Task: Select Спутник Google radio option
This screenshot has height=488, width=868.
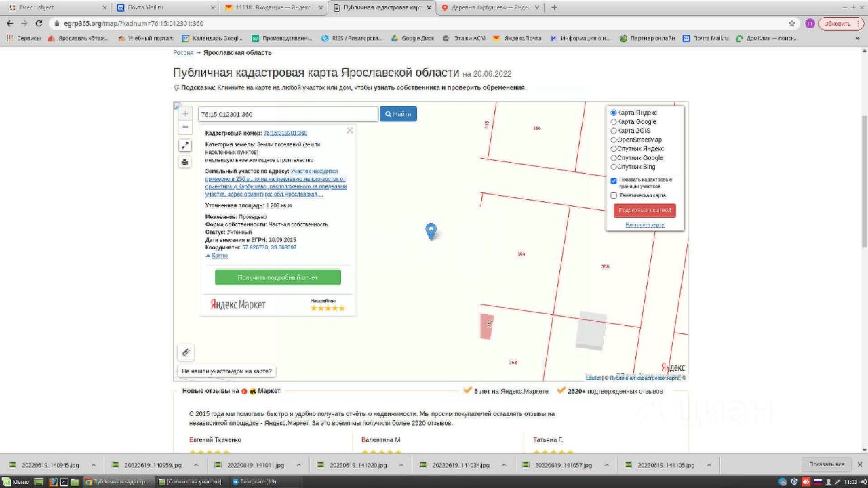Action: pos(614,158)
